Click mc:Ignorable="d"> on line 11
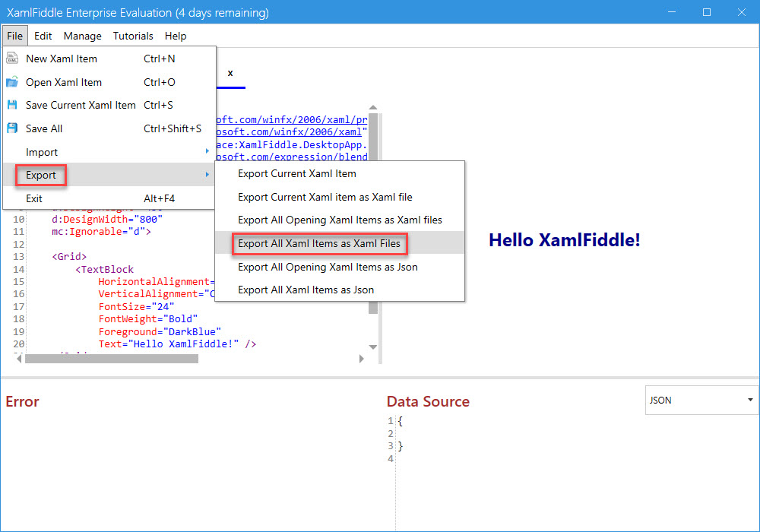This screenshot has width=760, height=532. [101, 232]
